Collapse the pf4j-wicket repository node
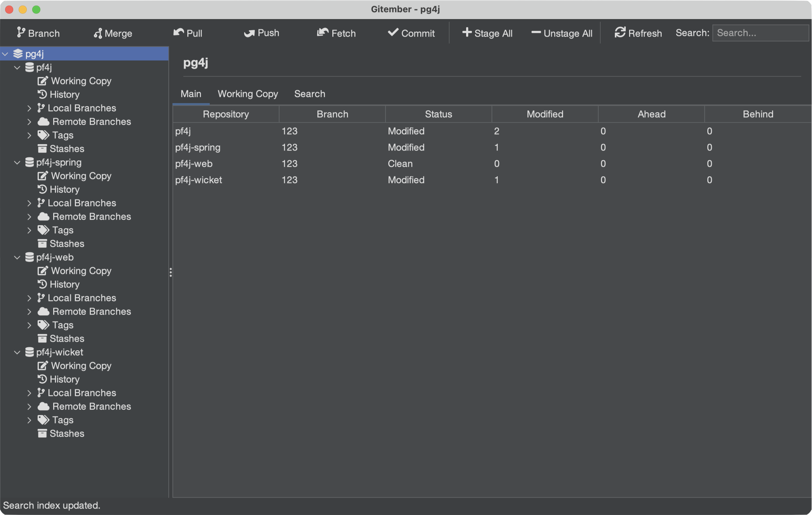812x515 pixels. pos(17,352)
